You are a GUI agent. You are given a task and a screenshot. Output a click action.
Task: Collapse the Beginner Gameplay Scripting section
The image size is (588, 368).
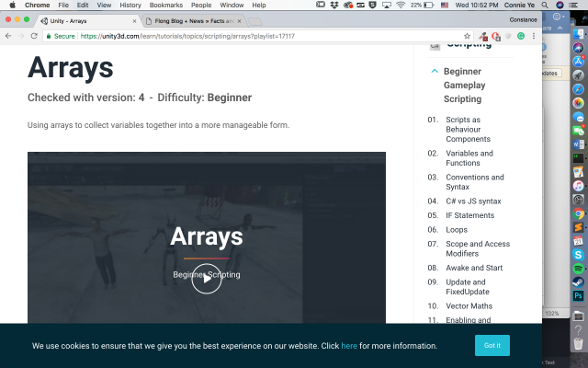(x=435, y=71)
